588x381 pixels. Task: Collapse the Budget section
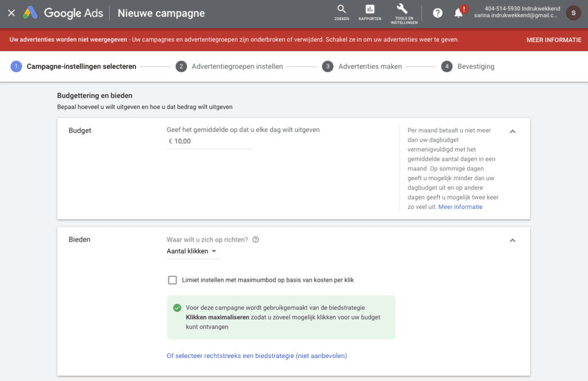point(513,131)
